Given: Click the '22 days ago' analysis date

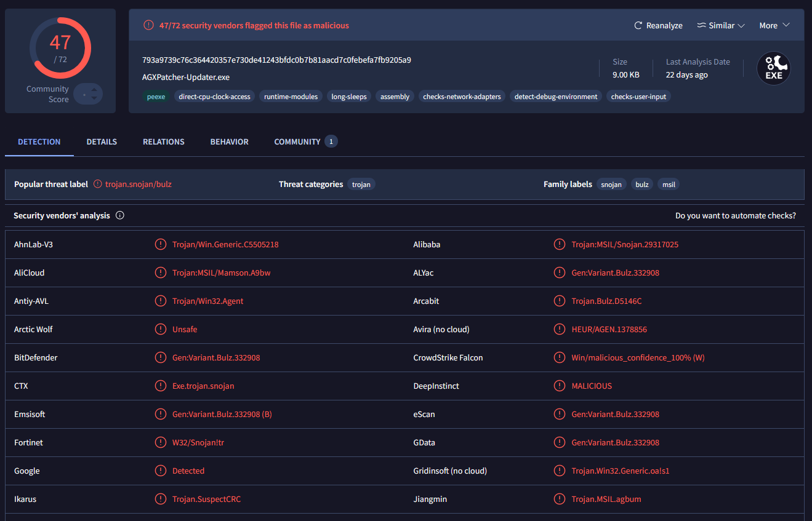Looking at the screenshot, I should (687, 75).
